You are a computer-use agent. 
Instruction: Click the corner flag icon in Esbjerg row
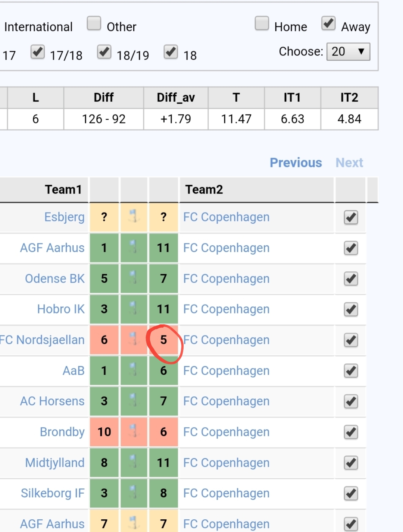134,216
